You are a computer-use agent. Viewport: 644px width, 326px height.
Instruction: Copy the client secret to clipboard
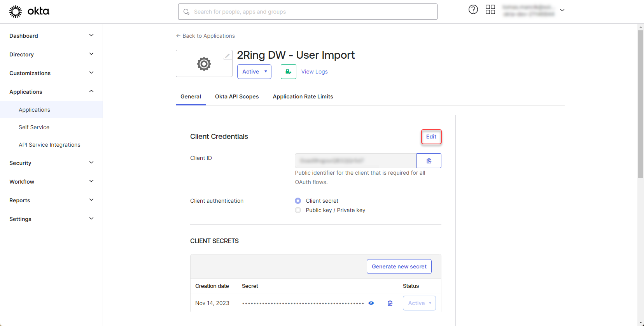390,303
